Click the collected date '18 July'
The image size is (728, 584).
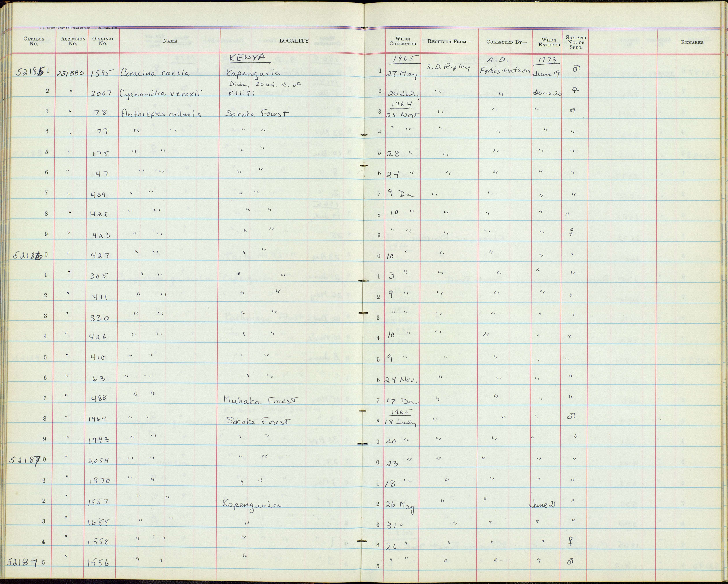401,423
